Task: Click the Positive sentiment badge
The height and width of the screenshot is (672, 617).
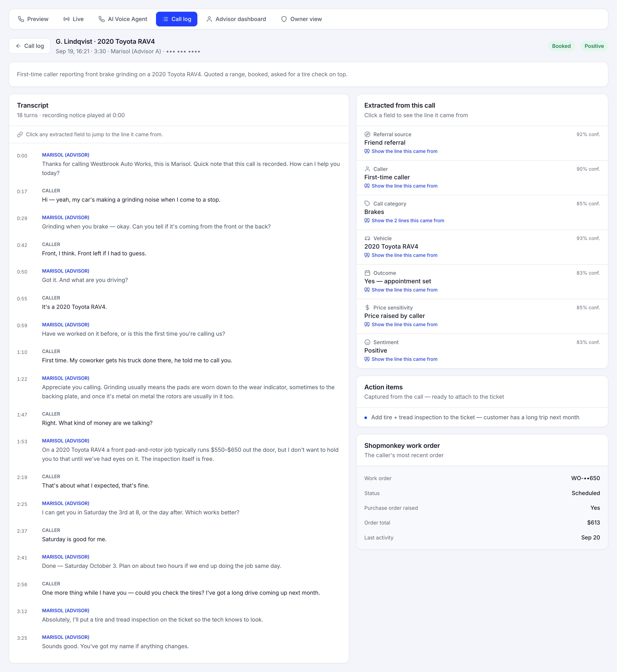Action: [594, 46]
